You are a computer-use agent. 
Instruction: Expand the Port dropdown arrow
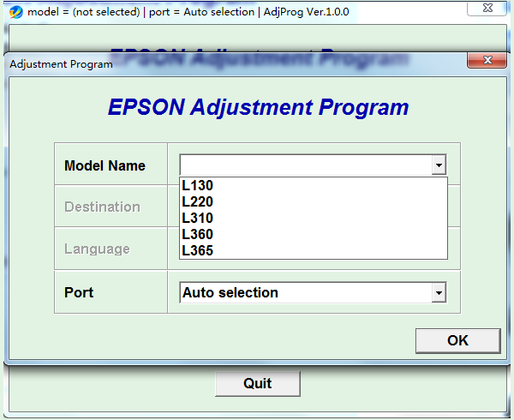pos(439,293)
